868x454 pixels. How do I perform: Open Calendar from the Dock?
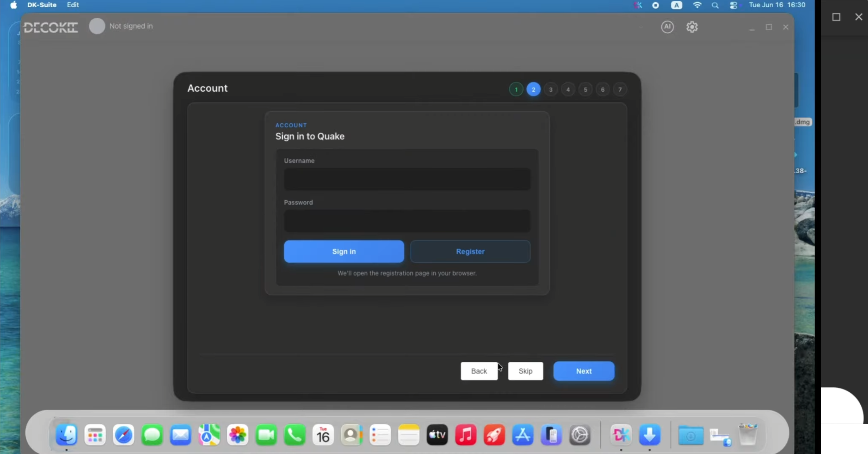tap(323, 434)
